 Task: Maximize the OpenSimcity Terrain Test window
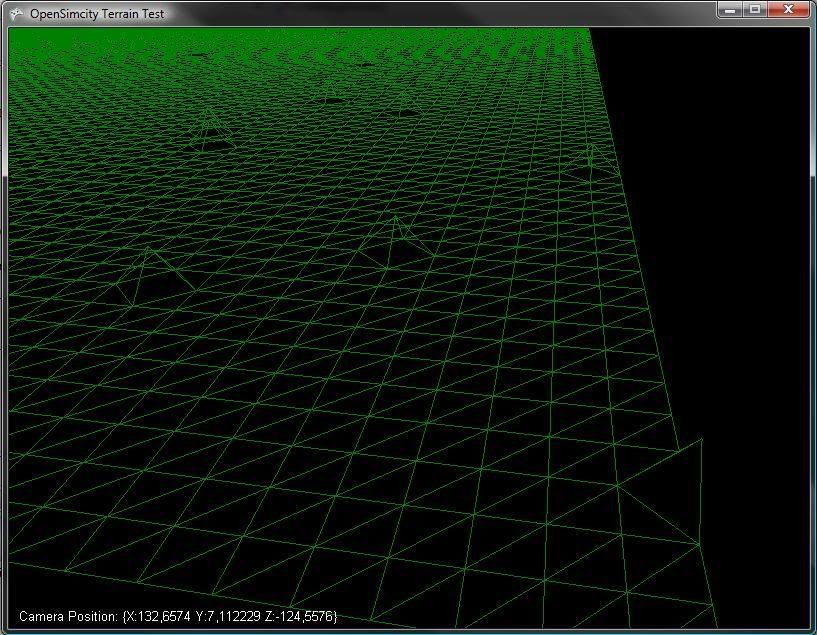755,10
